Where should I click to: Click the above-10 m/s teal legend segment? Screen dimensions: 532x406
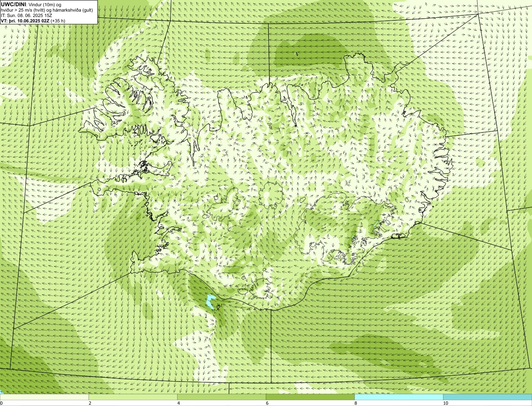tap(488, 397)
